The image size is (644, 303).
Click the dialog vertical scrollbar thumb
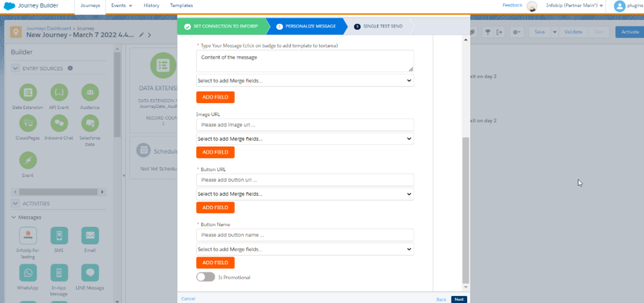pos(465,210)
